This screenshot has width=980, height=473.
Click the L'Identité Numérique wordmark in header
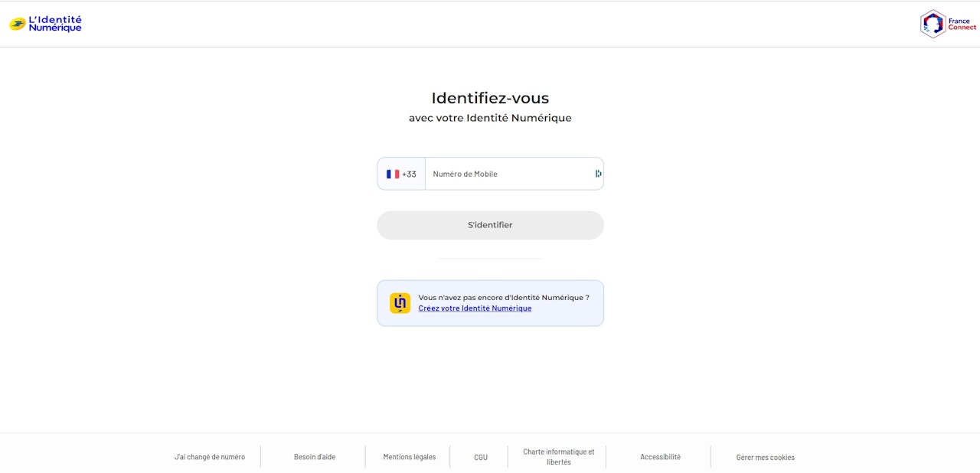click(x=55, y=24)
